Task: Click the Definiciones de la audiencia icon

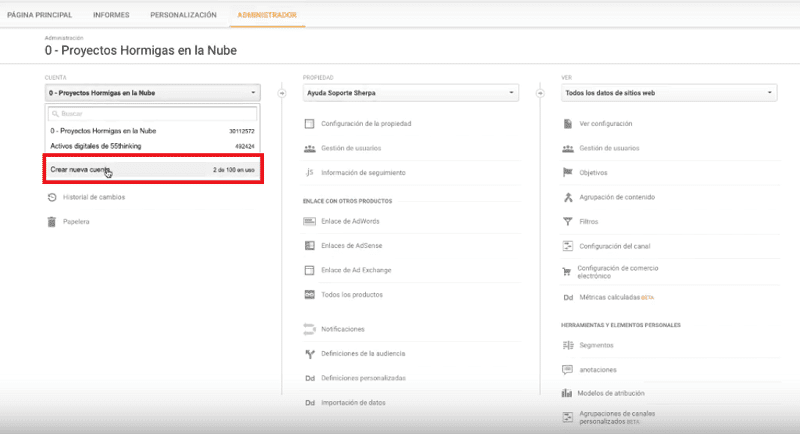Action: (310, 354)
